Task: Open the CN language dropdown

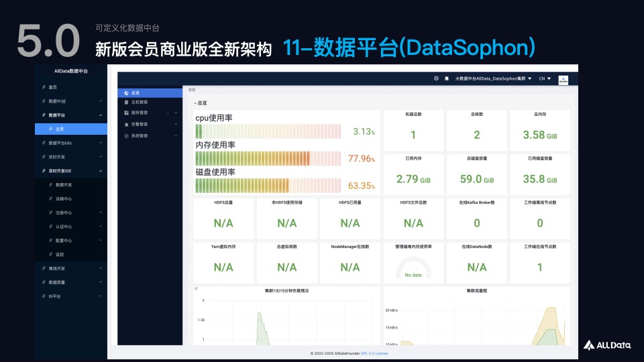Action: (x=545, y=78)
